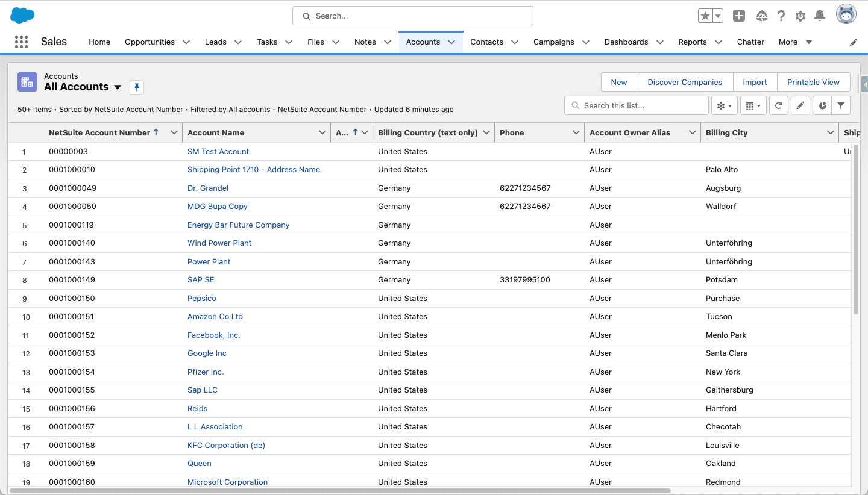The image size is (868, 495).
Task: Select the Gaithersburg billing city cell
Action: [x=729, y=390]
